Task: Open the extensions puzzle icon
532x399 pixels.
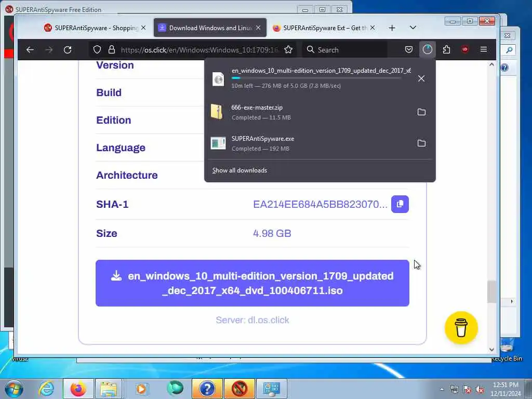Action: tap(446, 50)
